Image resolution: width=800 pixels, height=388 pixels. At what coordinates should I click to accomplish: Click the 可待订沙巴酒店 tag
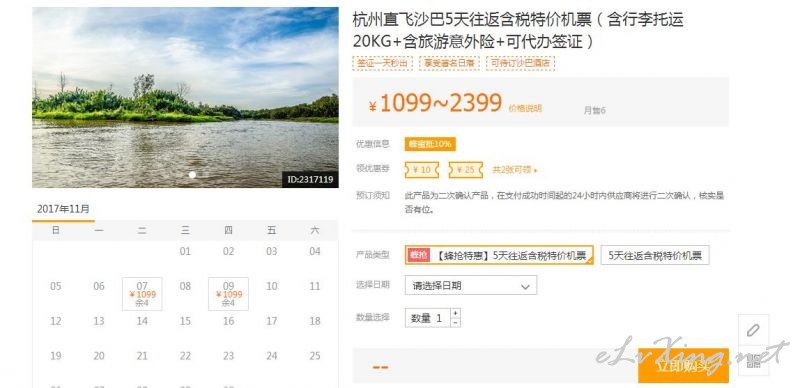point(520,63)
